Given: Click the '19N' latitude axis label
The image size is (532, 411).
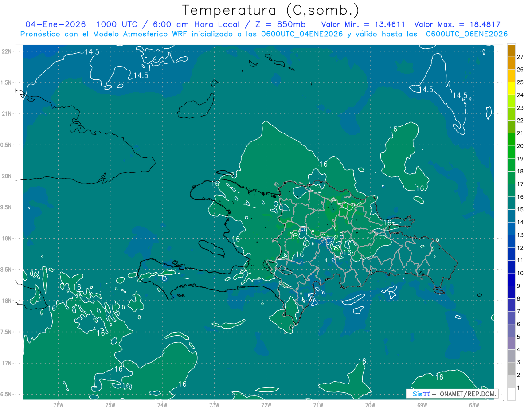Looking at the screenshot, I should [7, 239].
